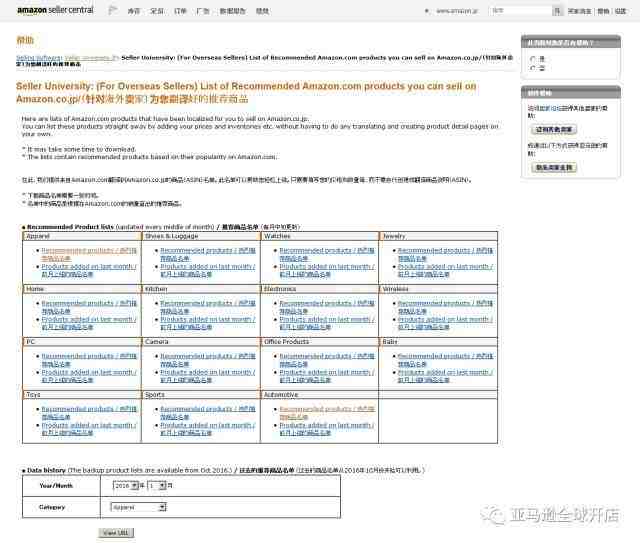Image resolution: width=640 pixels, height=543 pixels.
Task: Open Home products added last month
Action: coord(89,323)
